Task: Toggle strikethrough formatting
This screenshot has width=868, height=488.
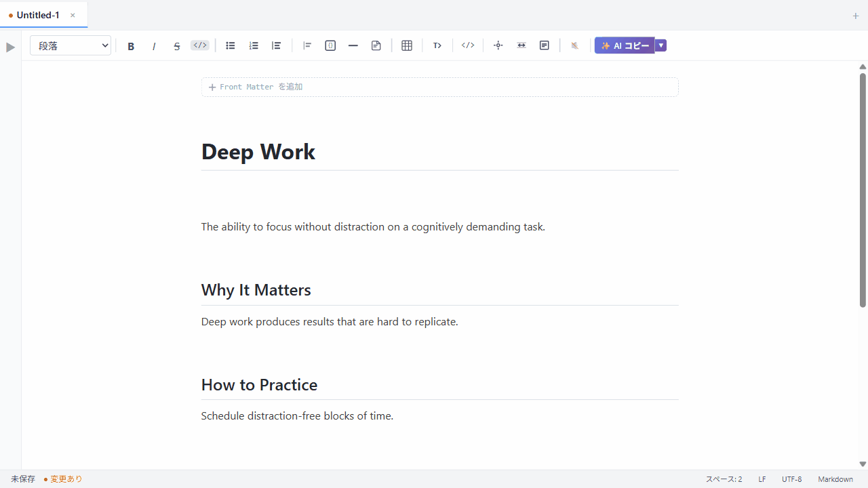Action: (x=177, y=46)
